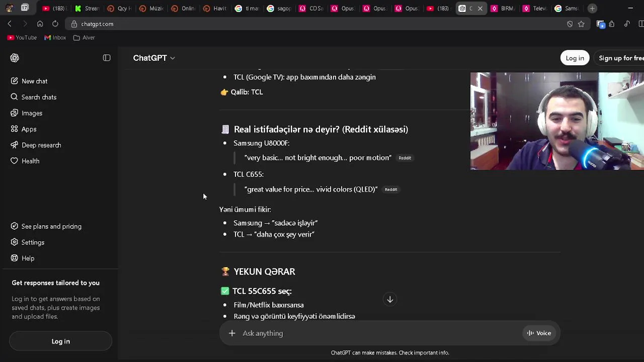Image resolution: width=644 pixels, height=362 pixels.
Task: Switch to the Qcy H tab
Action: 120,9
